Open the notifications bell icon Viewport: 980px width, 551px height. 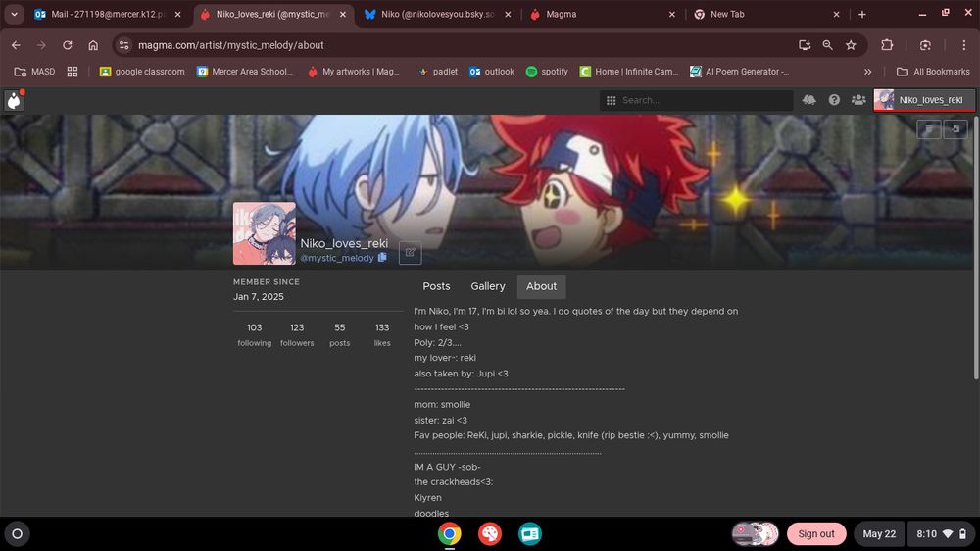(809, 100)
